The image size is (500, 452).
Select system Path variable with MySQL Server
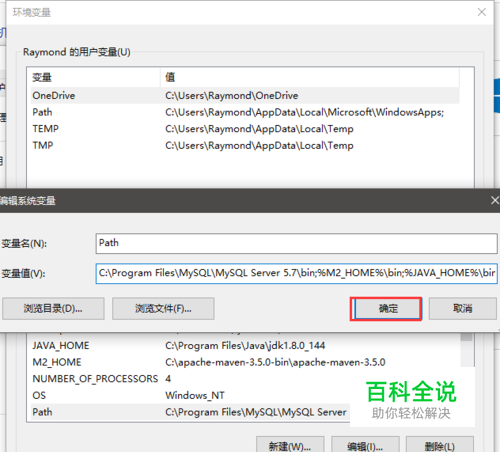[190, 412]
